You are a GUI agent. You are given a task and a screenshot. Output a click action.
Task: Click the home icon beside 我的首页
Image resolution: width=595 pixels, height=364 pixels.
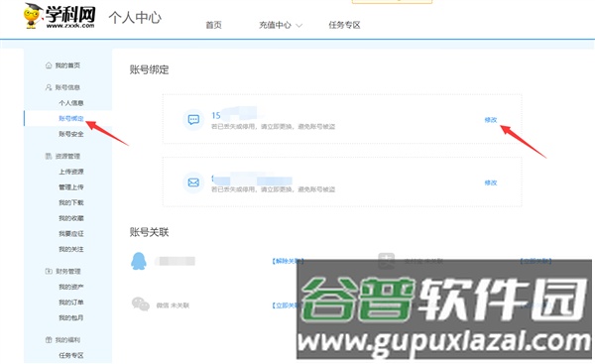point(49,65)
